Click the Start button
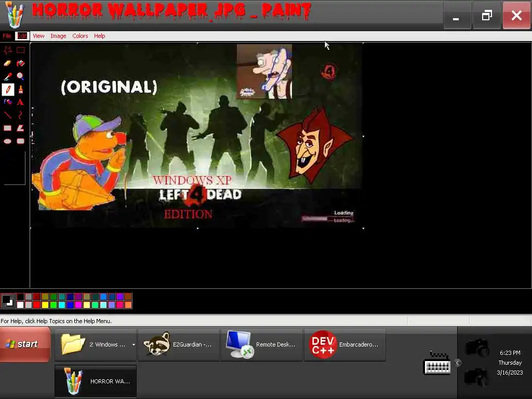 (25, 344)
